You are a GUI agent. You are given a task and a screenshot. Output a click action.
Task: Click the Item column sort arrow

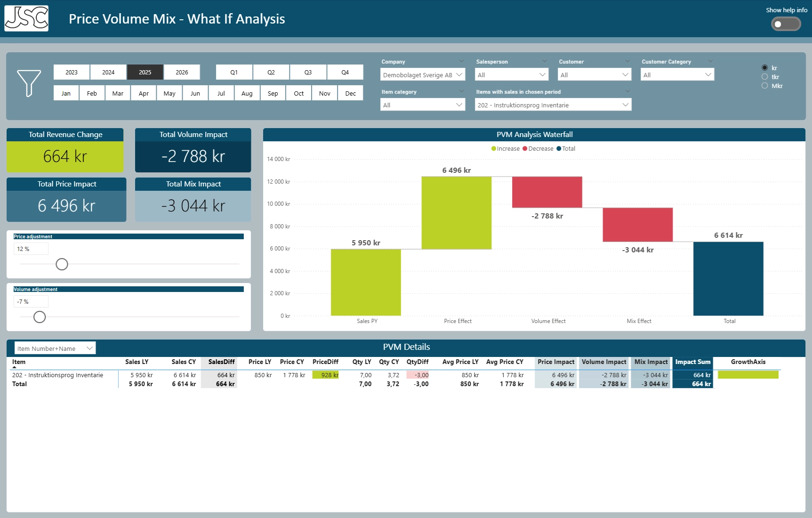[x=15, y=367]
